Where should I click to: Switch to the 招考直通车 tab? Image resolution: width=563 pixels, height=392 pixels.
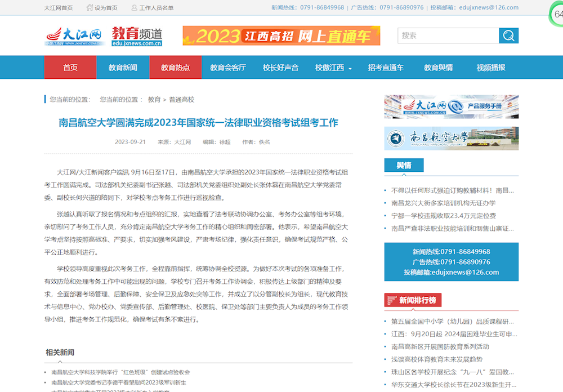click(386, 68)
